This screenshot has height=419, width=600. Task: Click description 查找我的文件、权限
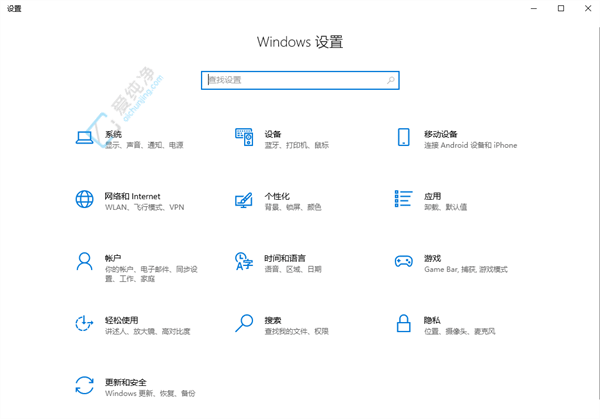coord(297,331)
